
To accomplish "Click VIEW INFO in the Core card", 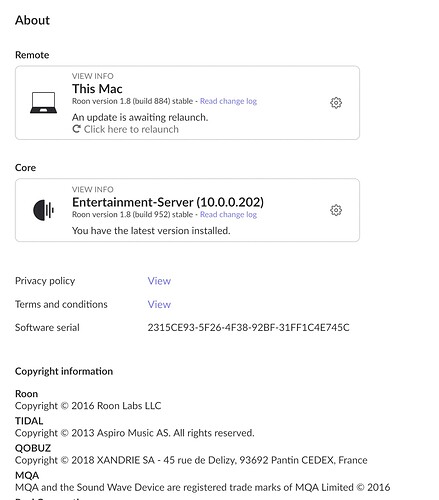I will point(93,189).
